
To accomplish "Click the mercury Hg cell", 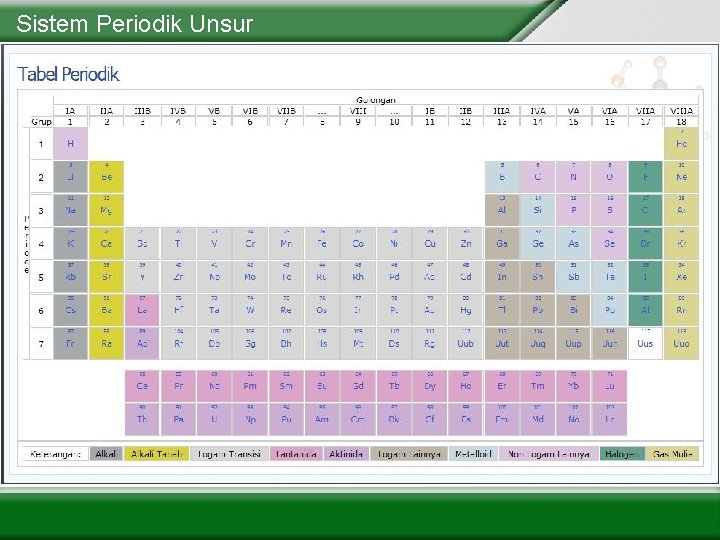I will (x=466, y=310).
